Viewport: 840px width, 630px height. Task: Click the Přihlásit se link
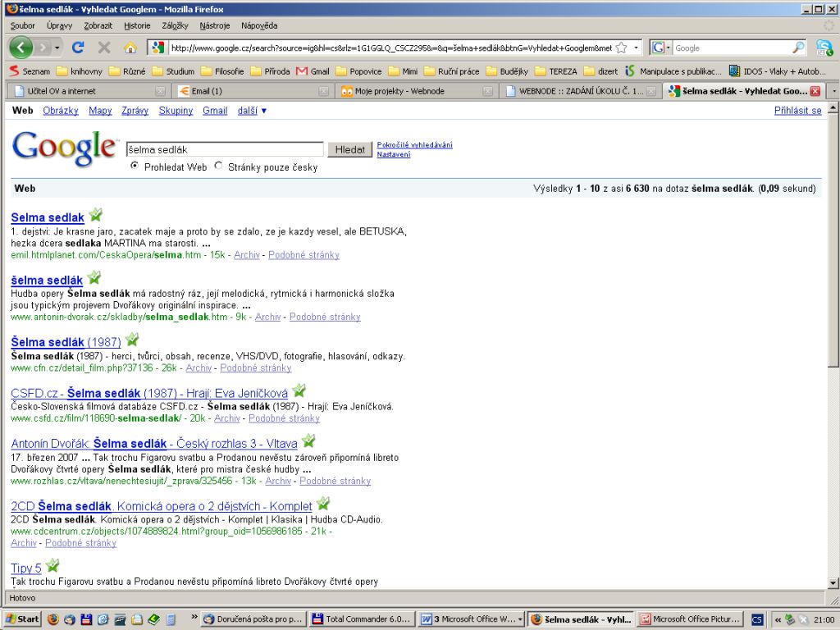pyautogui.click(x=797, y=111)
